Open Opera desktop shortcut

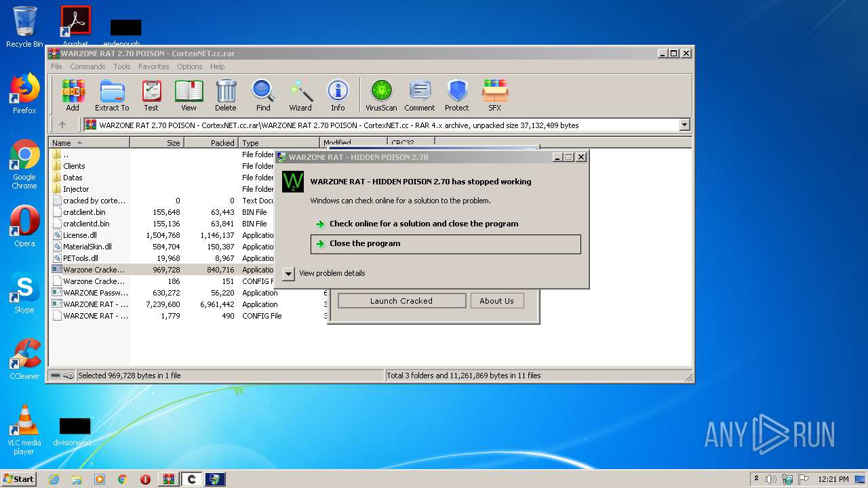pyautogui.click(x=24, y=226)
